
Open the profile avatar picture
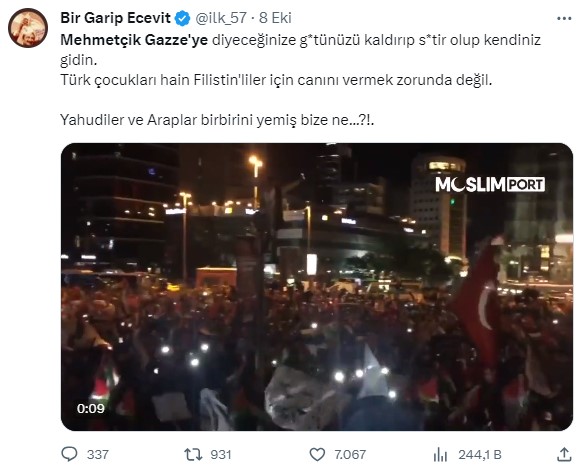point(28,28)
